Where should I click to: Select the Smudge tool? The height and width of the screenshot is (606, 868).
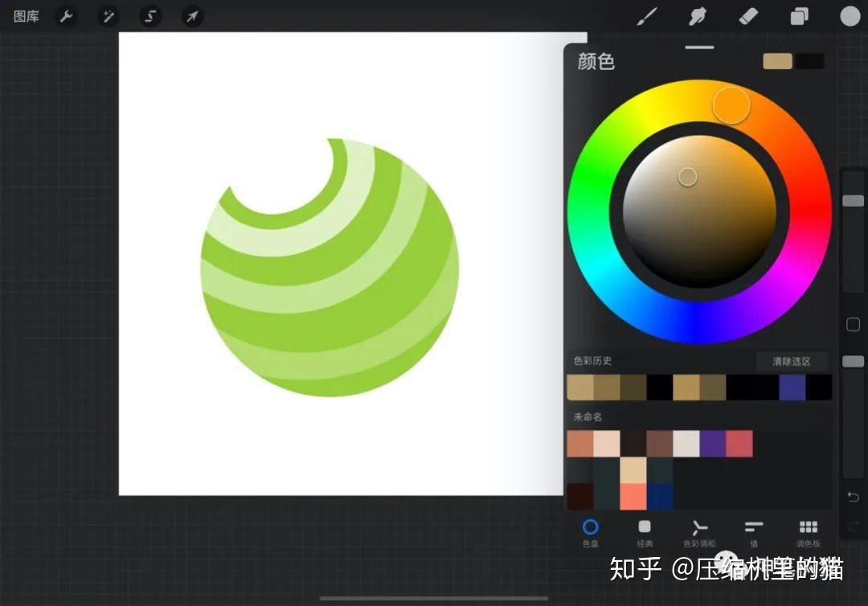[x=698, y=16]
